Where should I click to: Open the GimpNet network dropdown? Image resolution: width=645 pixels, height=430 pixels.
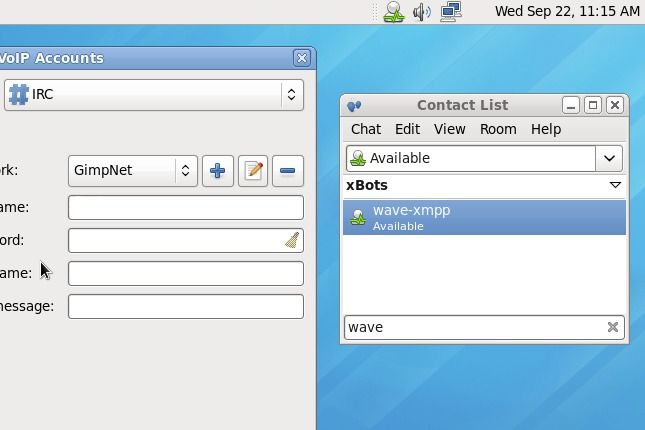[x=132, y=171]
